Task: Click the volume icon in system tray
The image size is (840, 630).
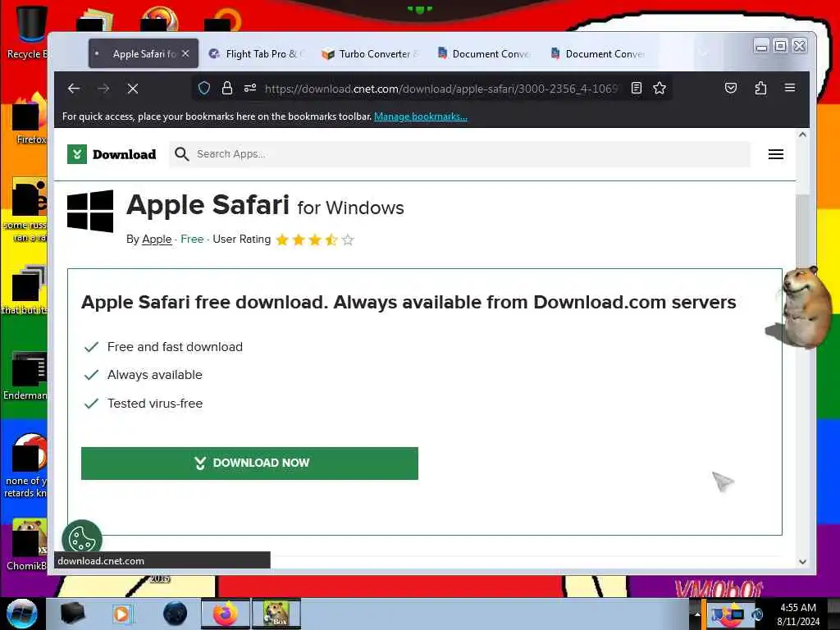Action: point(757,614)
